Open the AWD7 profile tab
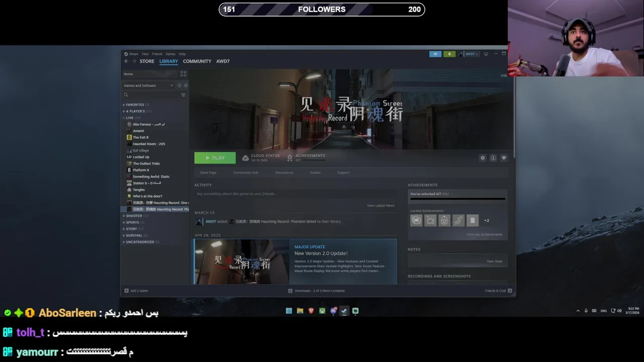The width and height of the screenshot is (644, 362). (x=223, y=61)
